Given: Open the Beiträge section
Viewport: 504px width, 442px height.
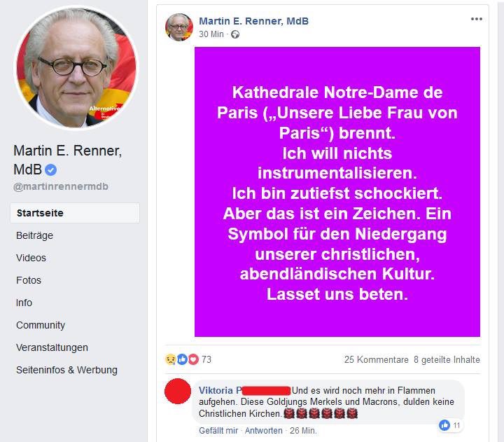Looking at the screenshot, I should pos(35,235).
